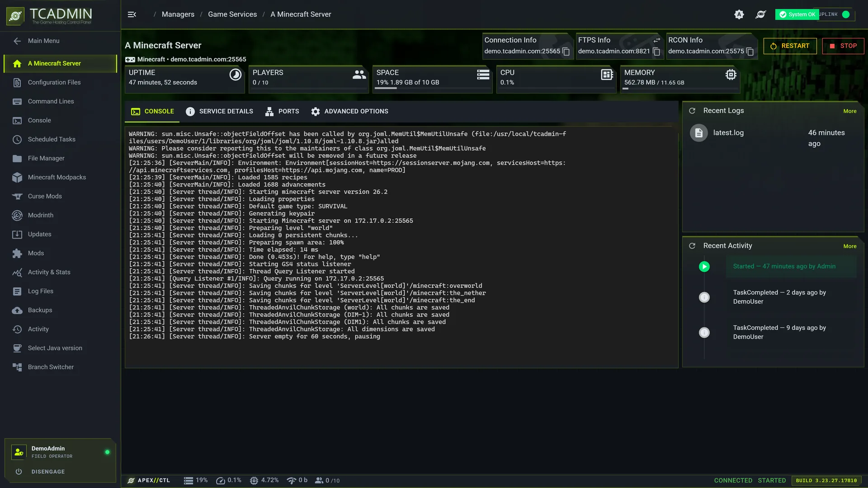Refresh the Recent Logs panel
The width and height of the screenshot is (868, 488).
[x=692, y=111]
